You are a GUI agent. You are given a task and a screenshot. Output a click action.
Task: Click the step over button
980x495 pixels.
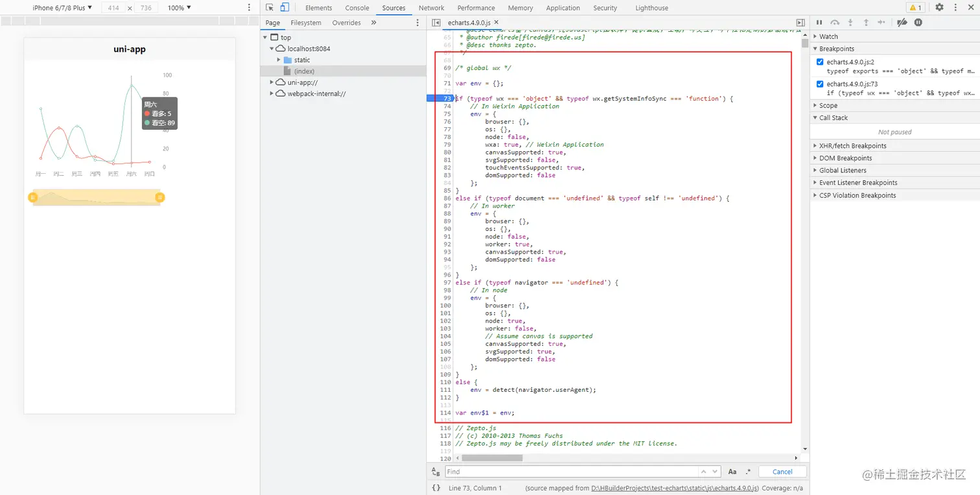click(835, 23)
